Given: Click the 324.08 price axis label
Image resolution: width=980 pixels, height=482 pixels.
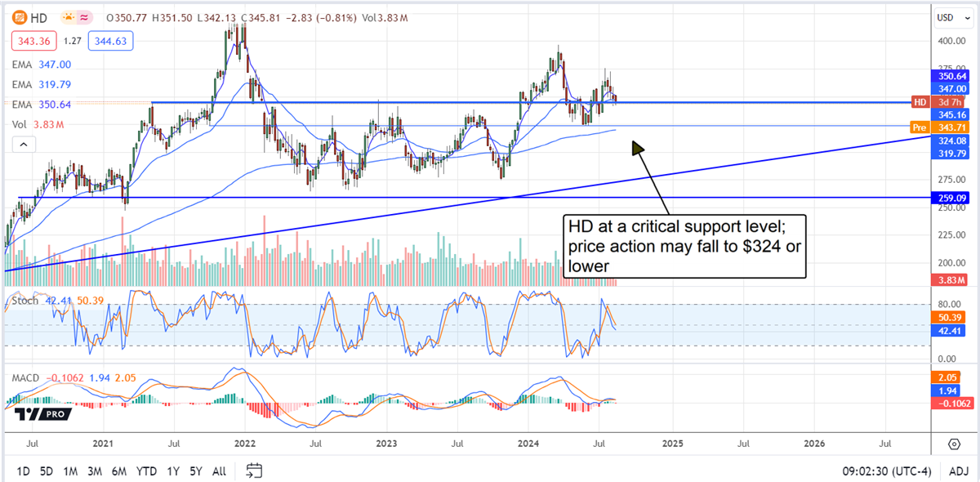Looking at the screenshot, I should [951, 141].
